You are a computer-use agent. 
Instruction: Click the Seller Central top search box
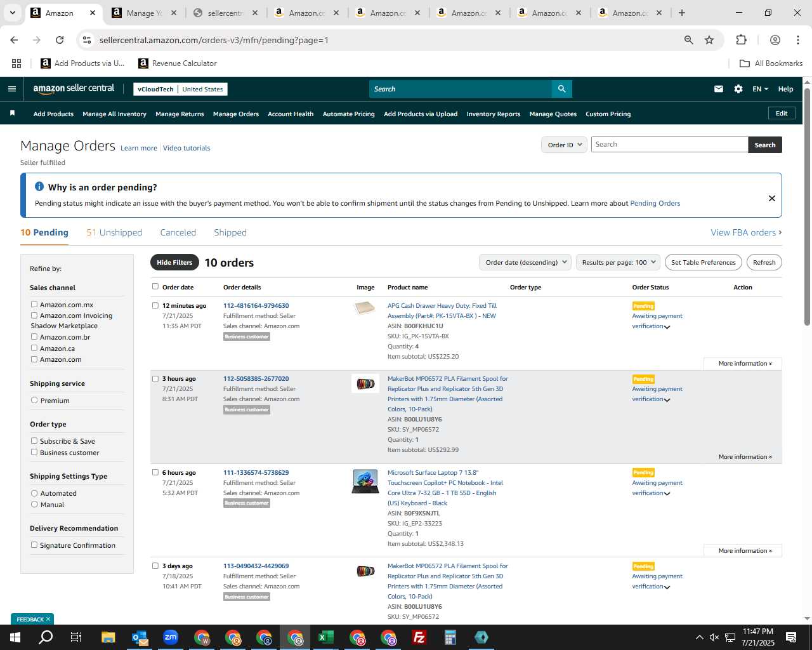(461, 89)
